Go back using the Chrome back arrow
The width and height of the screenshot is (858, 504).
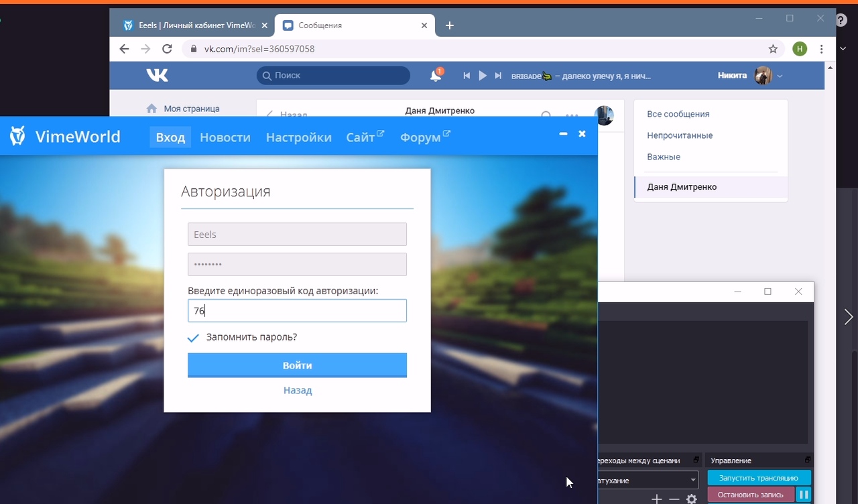124,49
